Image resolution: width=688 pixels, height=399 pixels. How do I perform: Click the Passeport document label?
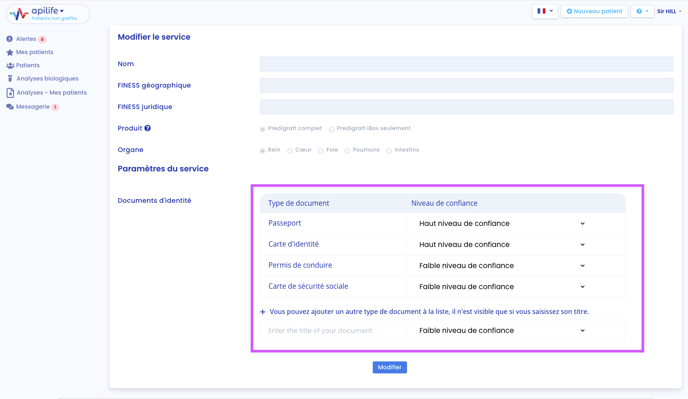284,223
